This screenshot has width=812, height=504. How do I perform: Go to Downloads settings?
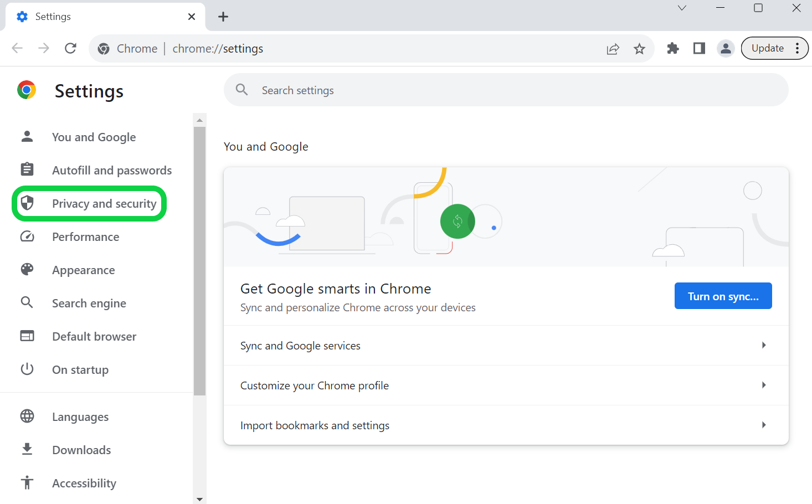pyautogui.click(x=81, y=450)
